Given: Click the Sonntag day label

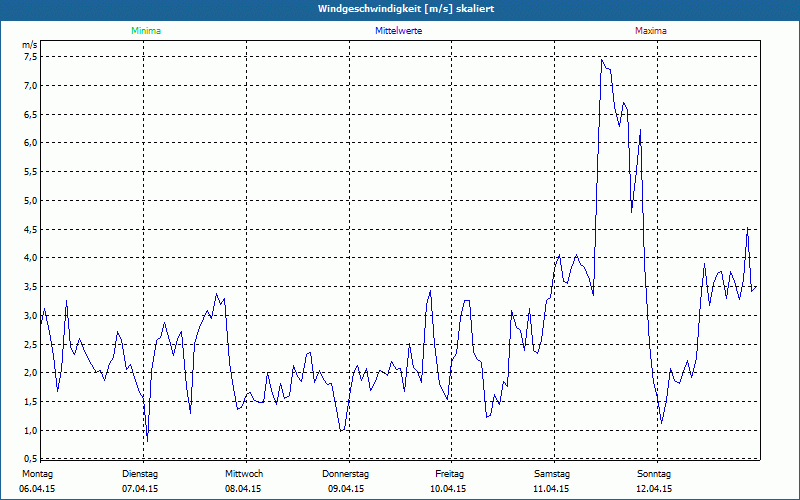Looking at the screenshot, I should pyautogui.click(x=654, y=474).
